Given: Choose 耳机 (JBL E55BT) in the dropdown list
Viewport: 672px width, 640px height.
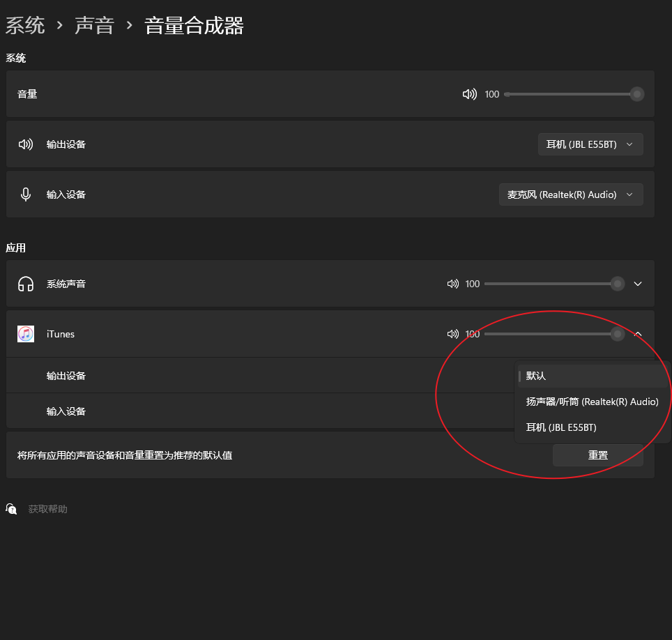Looking at the screenshot, I should 561,427.
